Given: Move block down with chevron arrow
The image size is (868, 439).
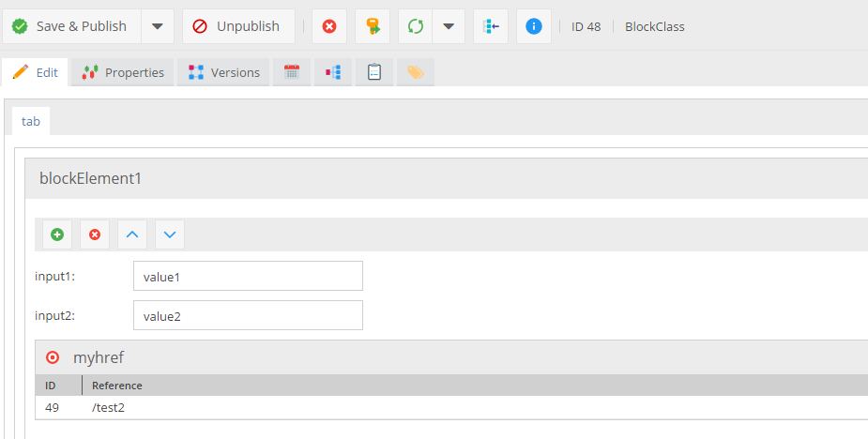Looking at the screenshot, I should click(170, 235).
